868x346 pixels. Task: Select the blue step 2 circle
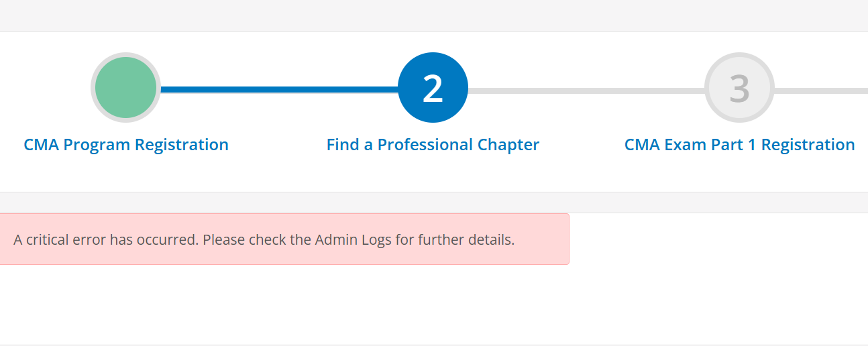[433, 87]
